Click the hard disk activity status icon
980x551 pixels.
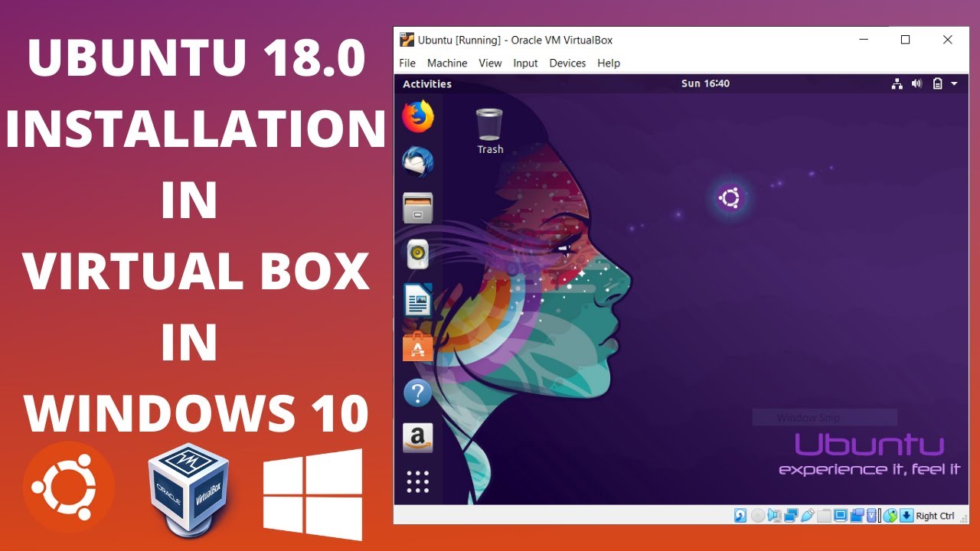tap(740, 515)
